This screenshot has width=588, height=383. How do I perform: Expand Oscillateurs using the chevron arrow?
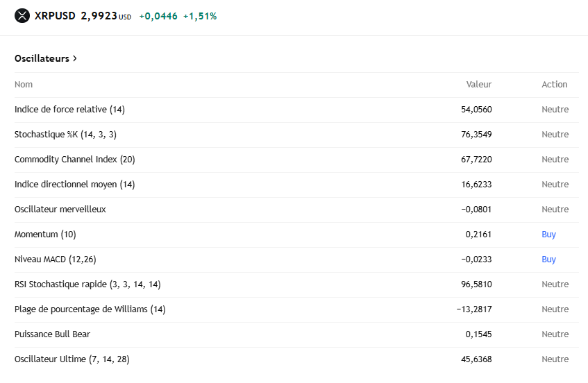75,58
